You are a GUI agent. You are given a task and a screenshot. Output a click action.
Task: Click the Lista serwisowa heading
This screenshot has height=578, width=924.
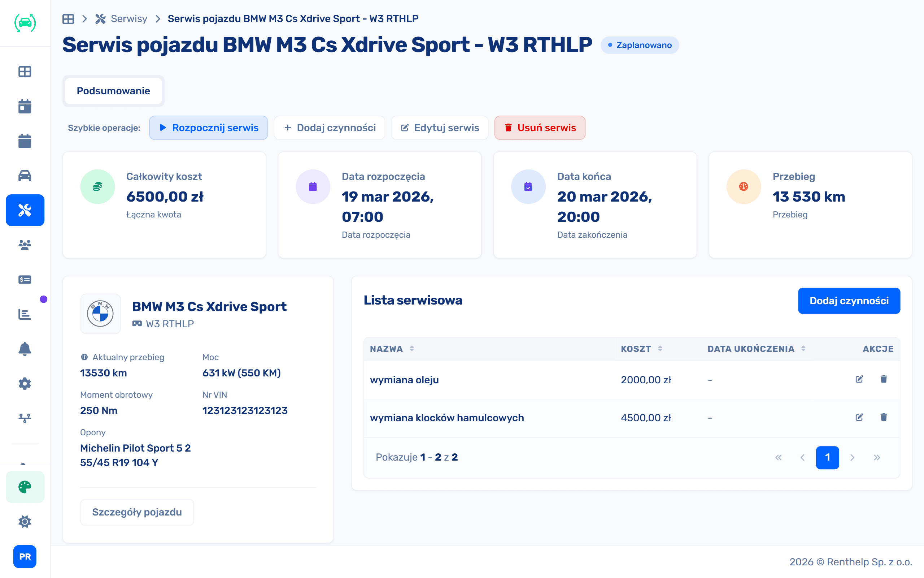[413, 301]
